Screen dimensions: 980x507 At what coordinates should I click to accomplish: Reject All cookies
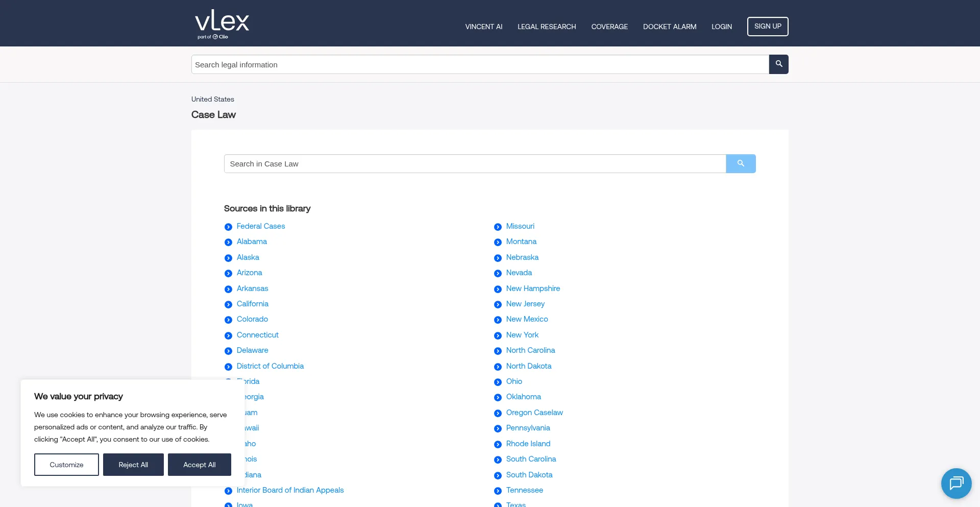133,465
